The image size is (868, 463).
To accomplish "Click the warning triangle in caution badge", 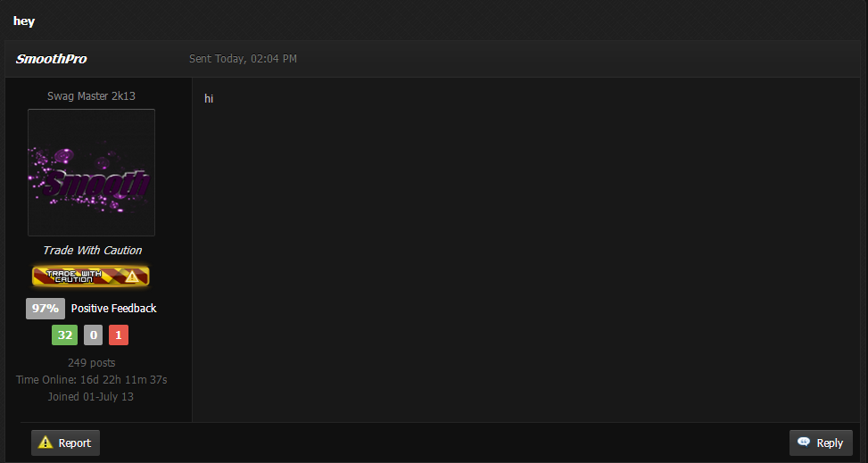I will pos(132,276).
